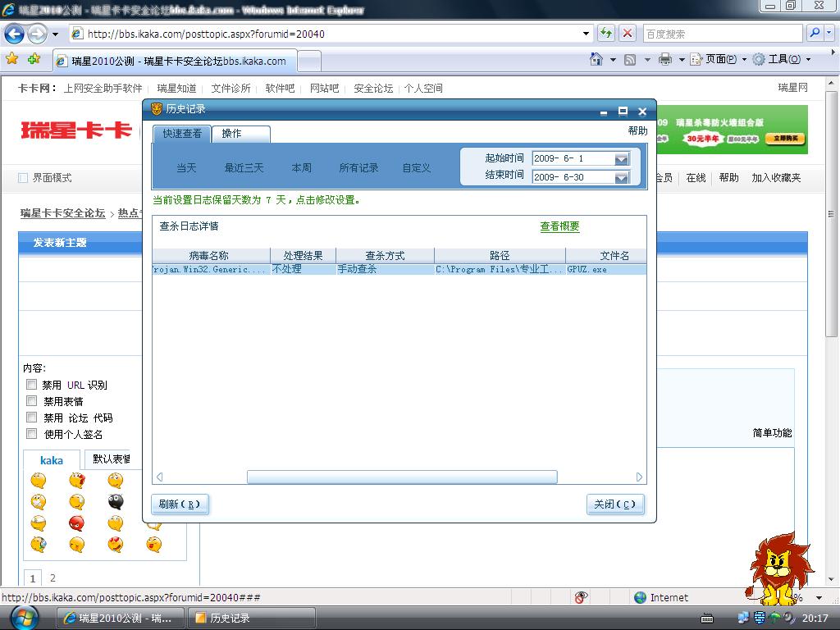Expand the Home button dropdown arrow
This screenshot has width=840, height=630.
[x=613, y=59]
